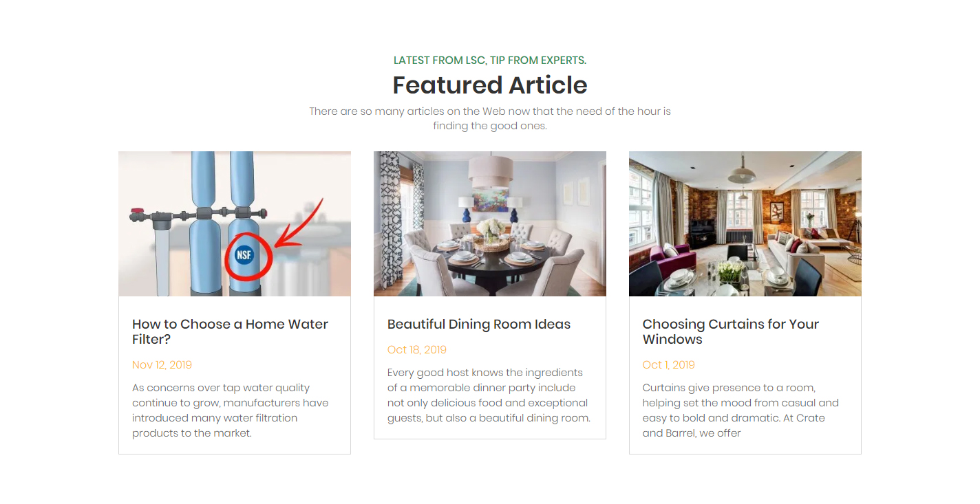Screen dimensions: 980x504
Task: Click 'How to Choose a Home Water Filter?' title
Action: point(230,331)
